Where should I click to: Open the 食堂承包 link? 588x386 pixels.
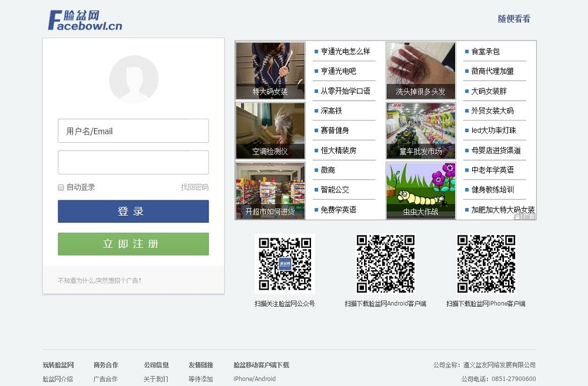click(485, 51)
